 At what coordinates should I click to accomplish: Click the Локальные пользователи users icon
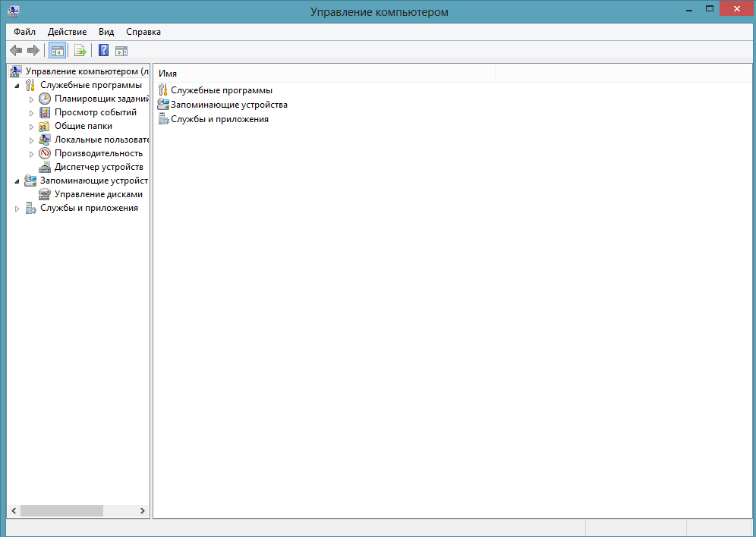(x=44, y=140)
